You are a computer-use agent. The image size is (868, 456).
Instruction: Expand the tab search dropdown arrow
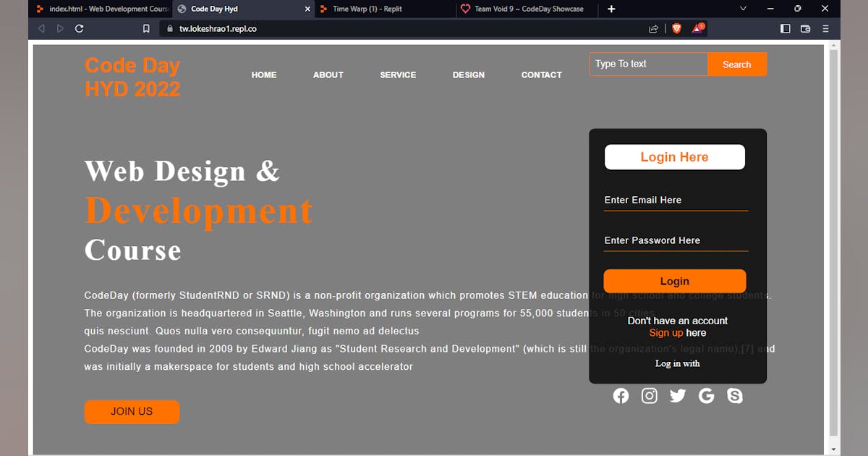pos(743,9)
